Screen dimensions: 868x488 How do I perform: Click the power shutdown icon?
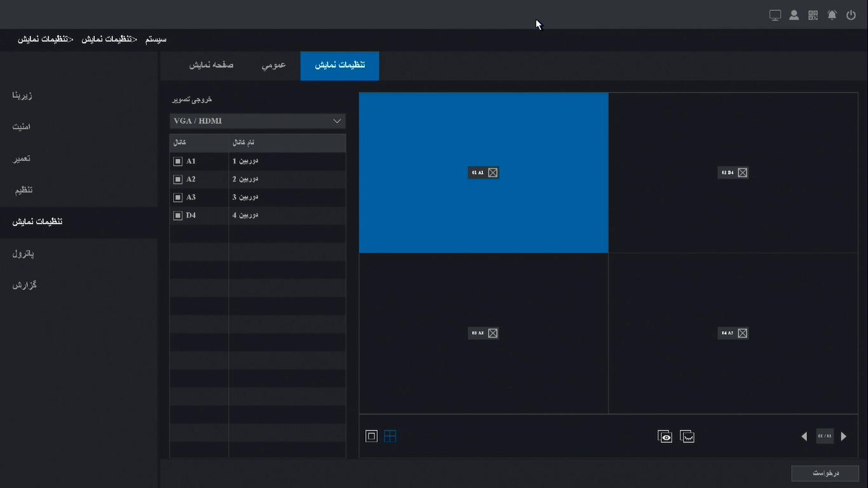coord(851,15)
